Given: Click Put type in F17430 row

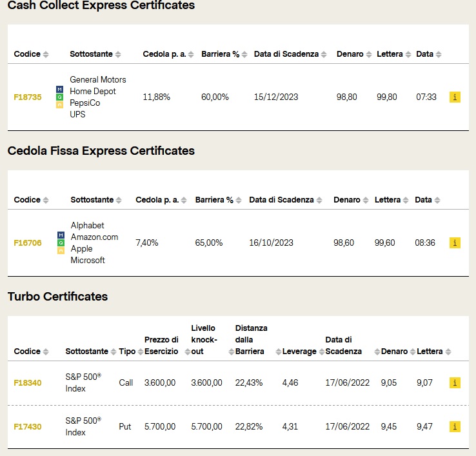Looking at the screenshot, I should pos(125,426).
